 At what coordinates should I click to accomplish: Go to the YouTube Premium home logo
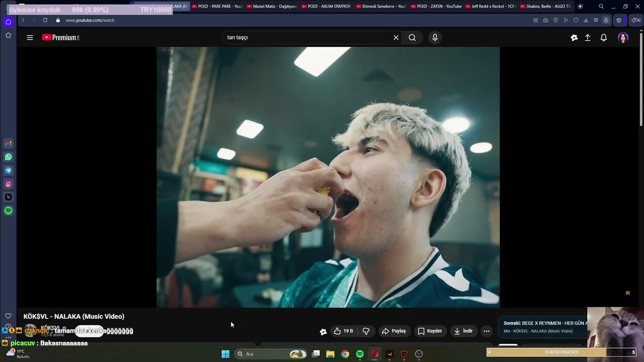(x=60, y=37)
